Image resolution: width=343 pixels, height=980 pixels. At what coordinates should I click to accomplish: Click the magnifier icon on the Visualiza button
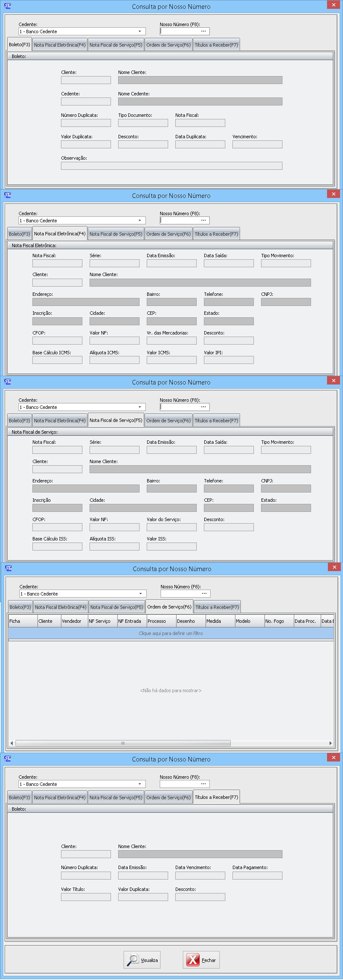coord(133,960)
